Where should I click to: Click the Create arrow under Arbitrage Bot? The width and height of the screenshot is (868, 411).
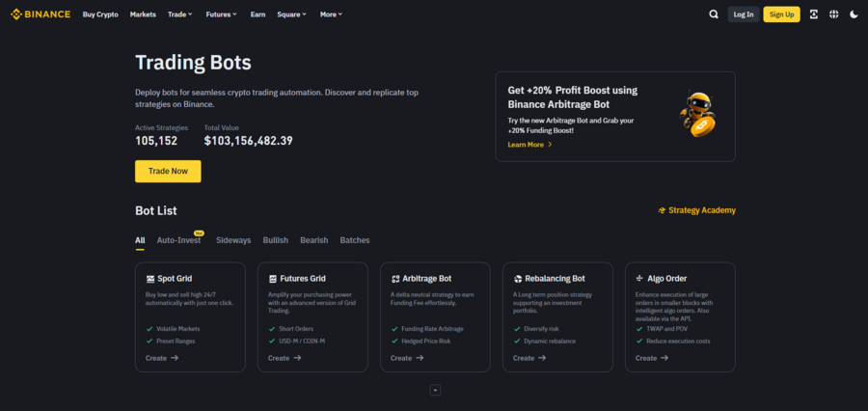pyautogui.click(x=420, y=358)
